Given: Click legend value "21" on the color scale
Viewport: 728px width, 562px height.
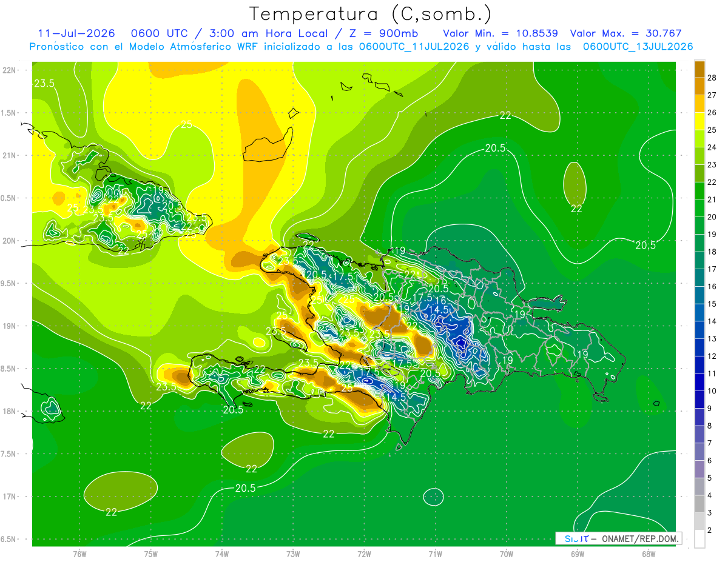Looking at the screenshot, I should (713, 200).
